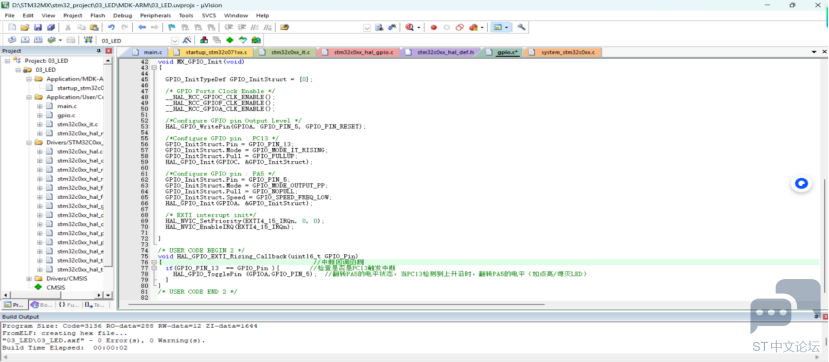
Task: Click the Download to flash icon
Action: coord(88,40)
